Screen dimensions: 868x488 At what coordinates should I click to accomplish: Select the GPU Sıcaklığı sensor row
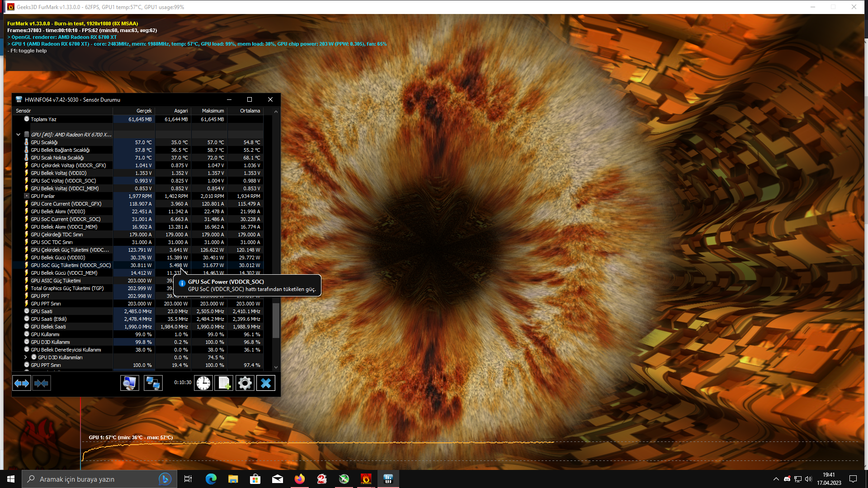point(44,142)
